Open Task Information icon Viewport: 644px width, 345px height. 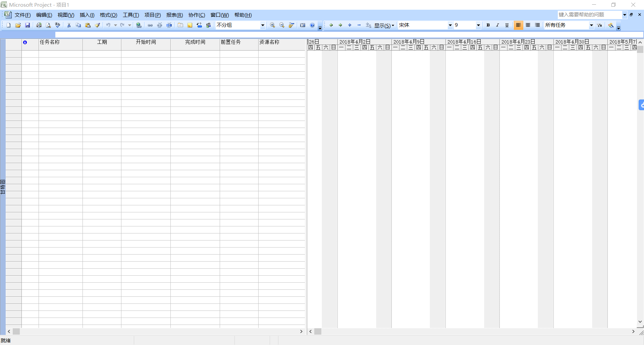pos(180,25)
